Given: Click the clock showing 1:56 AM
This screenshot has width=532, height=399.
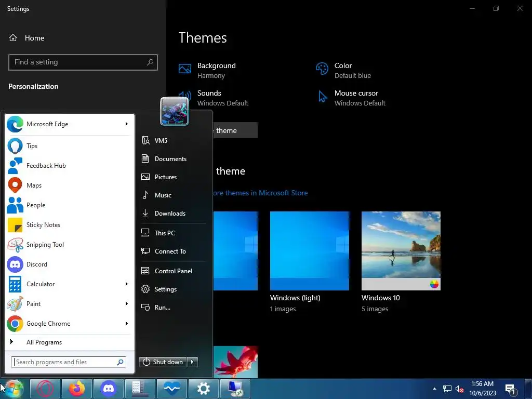Looking at the screenshot, I should (482, 389).
